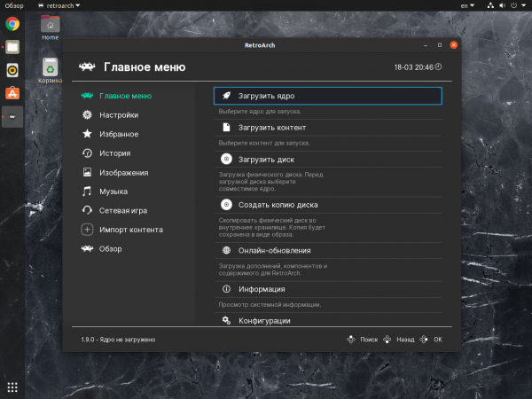Show applications grid in the dock
532x399 pixels.
click(x=12, y=387)
